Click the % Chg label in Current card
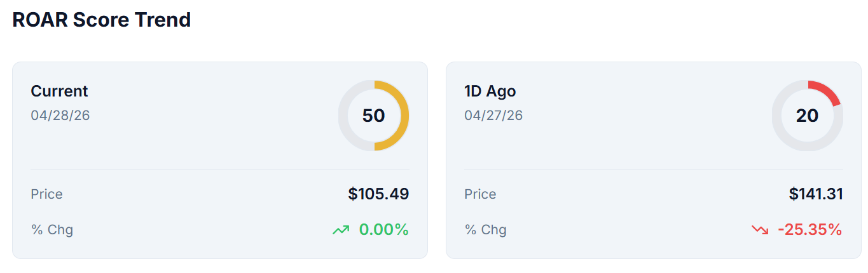The width and height of the screenshot is (868, 273). [52, 230]
